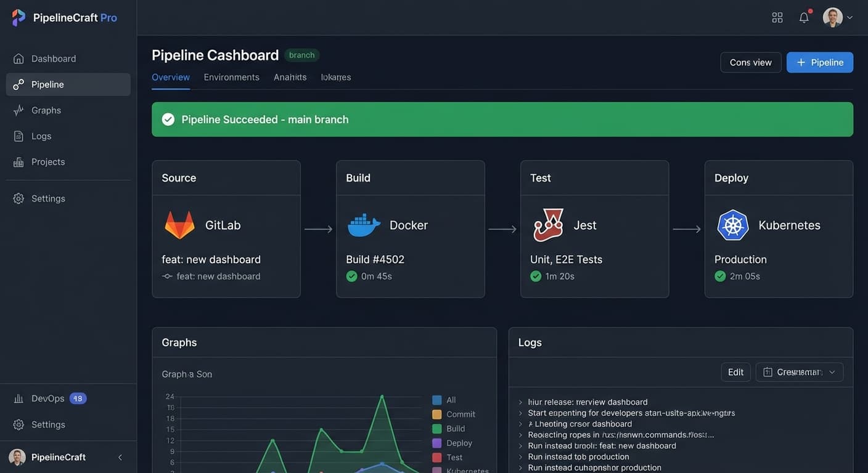
Task: Click the GitLab fox logo
Action: (x=179, y=225)
